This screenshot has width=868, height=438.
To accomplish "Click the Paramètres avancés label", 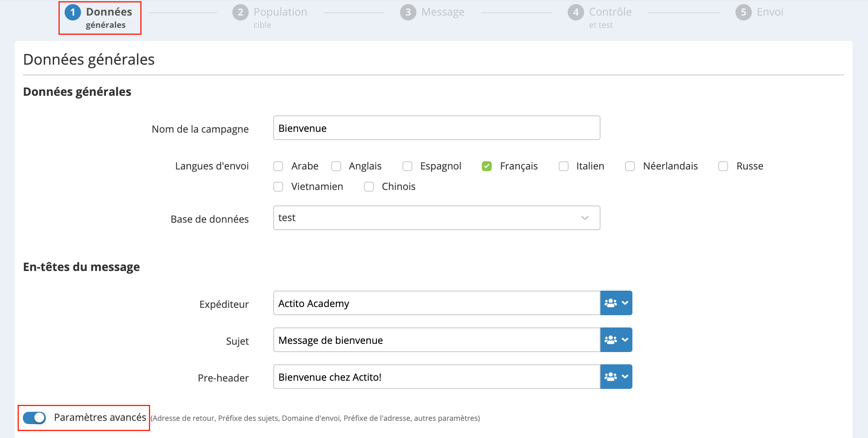I will click(100, 418).
